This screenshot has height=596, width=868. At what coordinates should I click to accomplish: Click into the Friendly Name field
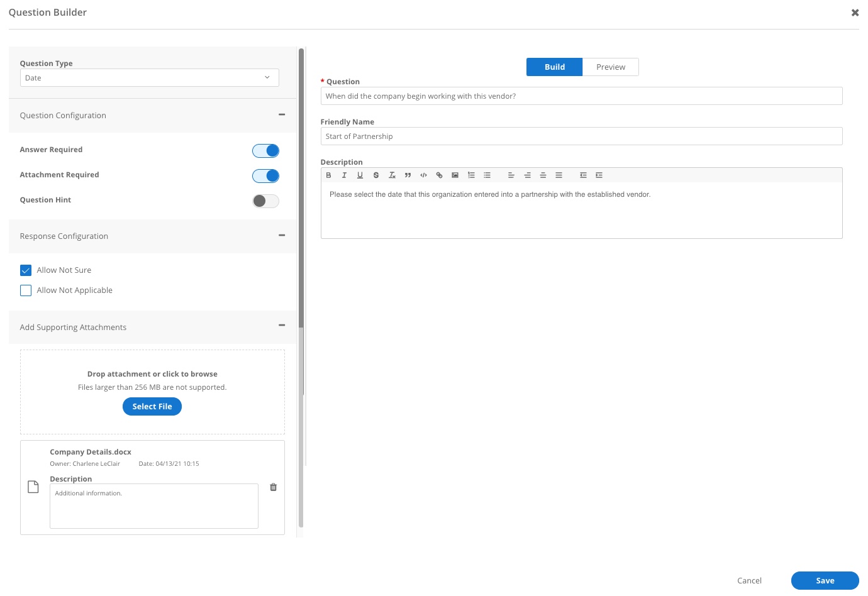pyautogui.click(x=581, y=136)
